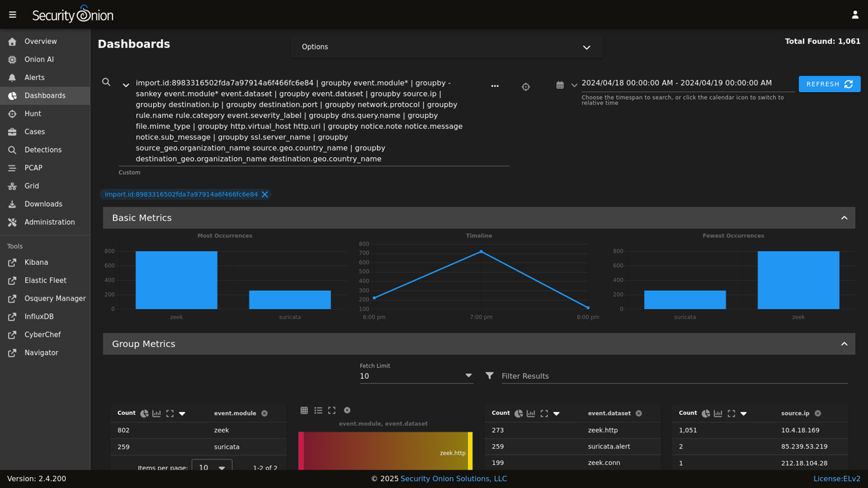Click the calendar icon for relative time
This screenshot has width=868, height=488.
pyautogui.click(x=559, y=85)
